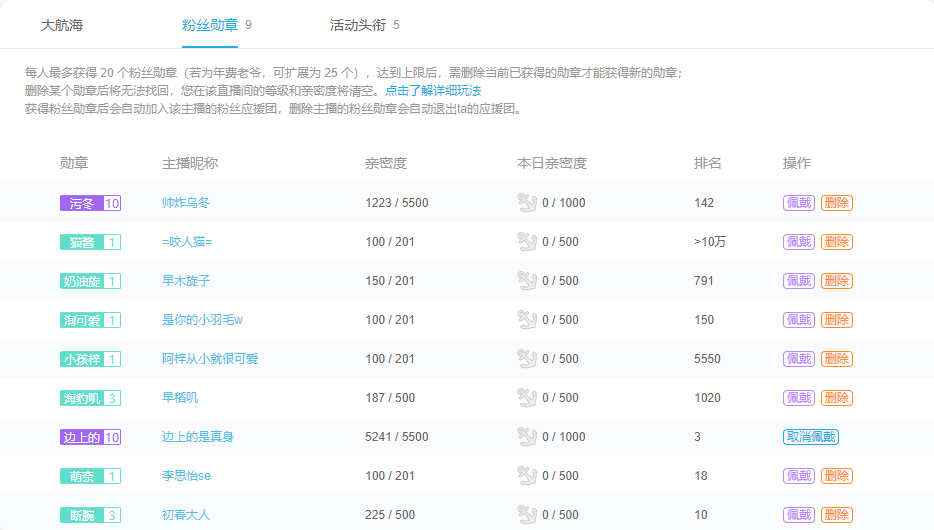Click the intimacy icon in =咬人猫= row
This screenshot has height=530, width=934.
(527, 242)
